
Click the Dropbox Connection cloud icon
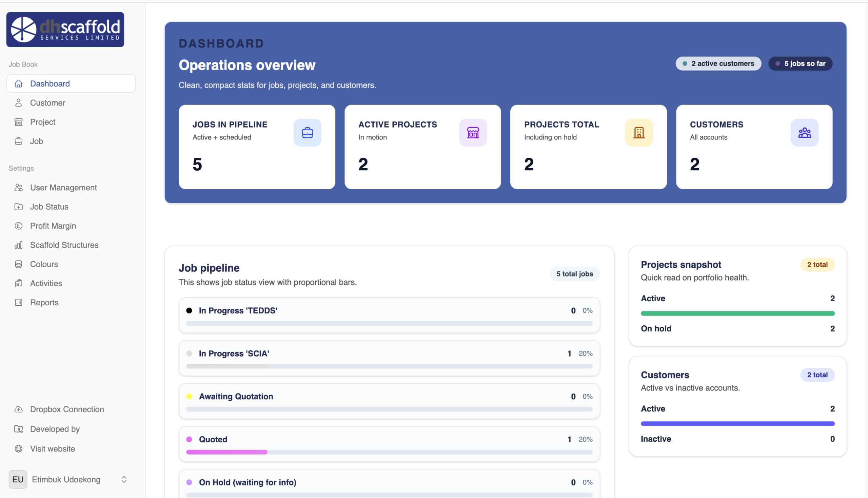[18, 409]
